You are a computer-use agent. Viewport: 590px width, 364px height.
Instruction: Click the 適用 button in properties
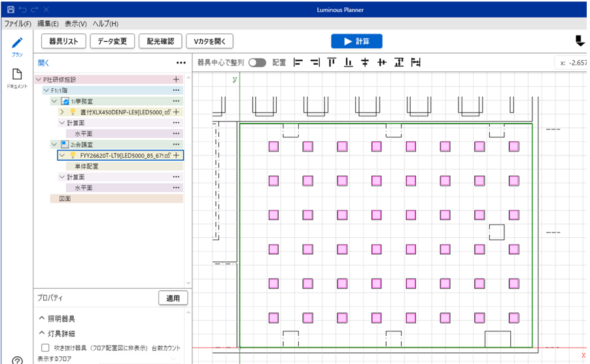tap(173, 298)
